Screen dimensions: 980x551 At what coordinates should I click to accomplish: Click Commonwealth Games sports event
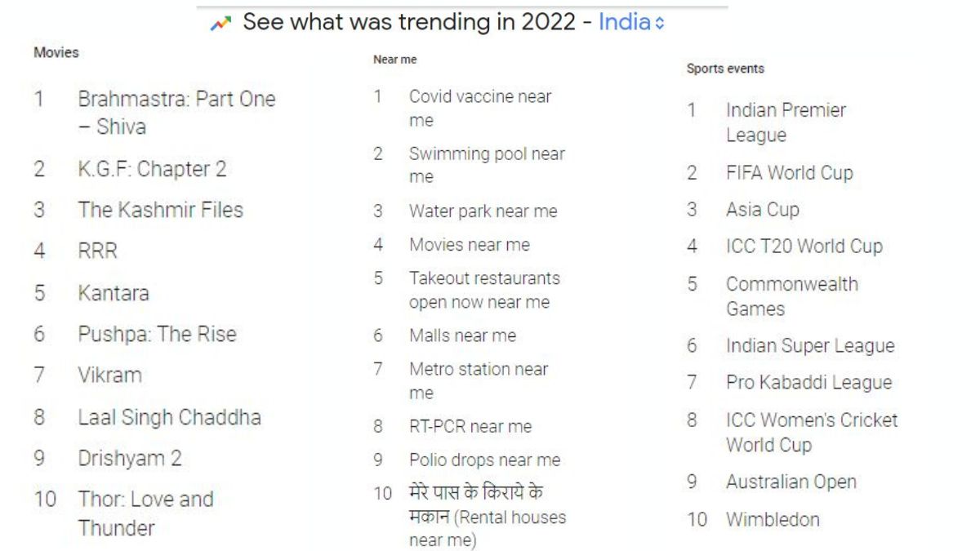(791, 296)
